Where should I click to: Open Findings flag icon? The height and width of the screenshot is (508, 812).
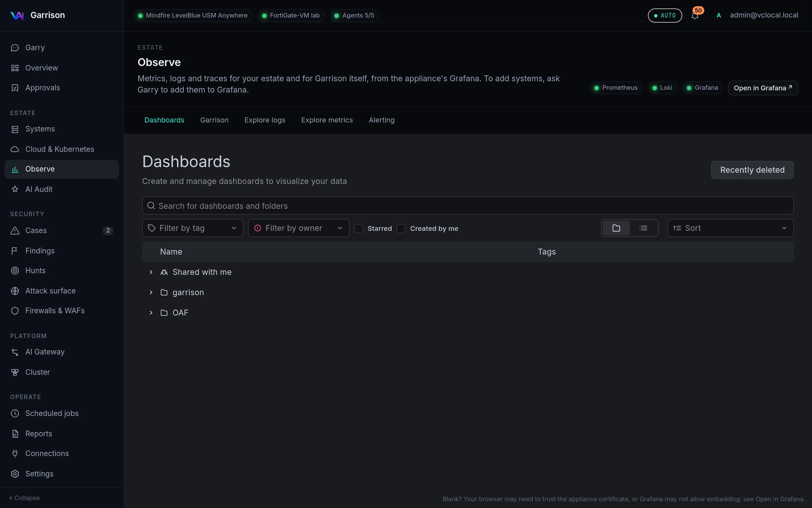coord(15,251)
